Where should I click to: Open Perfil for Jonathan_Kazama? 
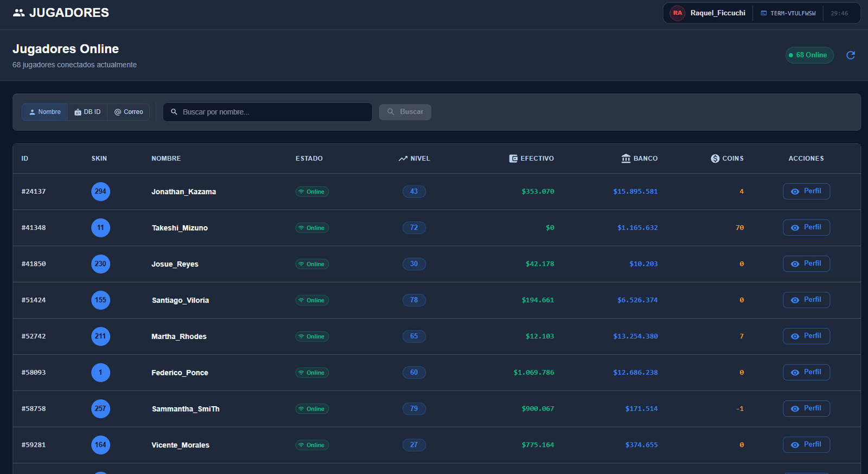806,191
